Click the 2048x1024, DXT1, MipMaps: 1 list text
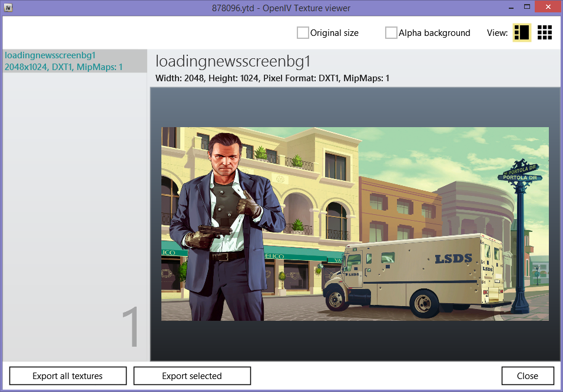Image resolution: width=563 pixels, height=392 pixels. coord(64,67)
